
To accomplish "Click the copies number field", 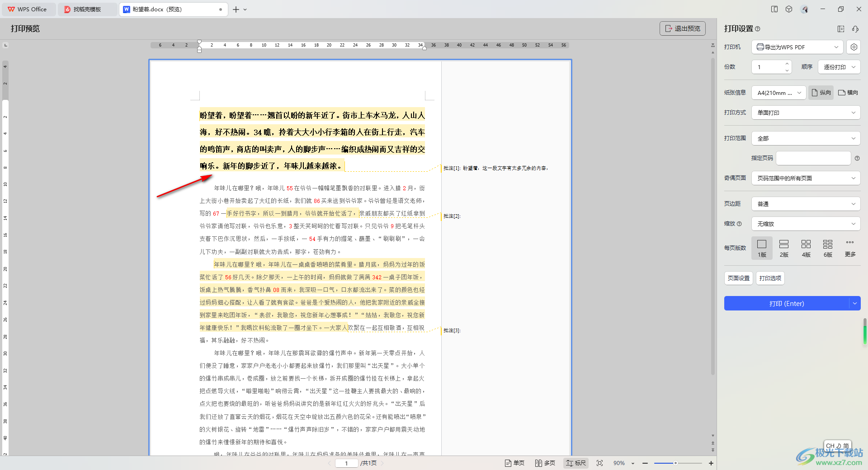I will (x=768, y=67).
